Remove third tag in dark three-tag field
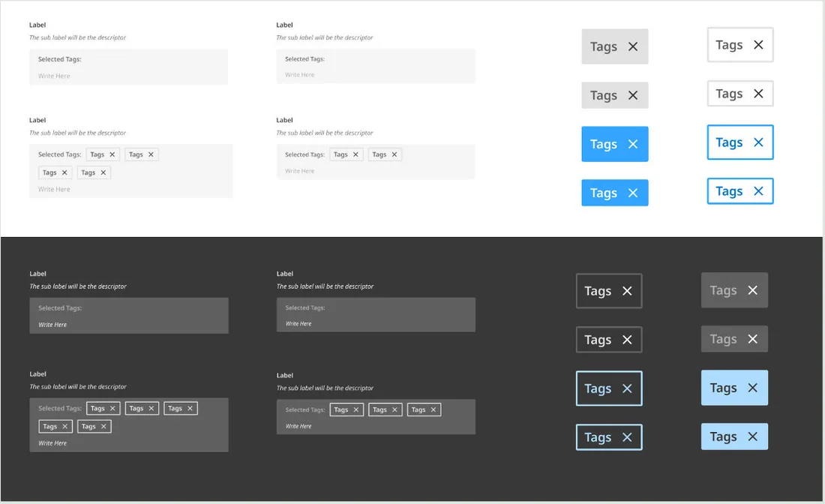Viewport: 825px width, 504px height. pyautogui.click(x=433, y=409)
